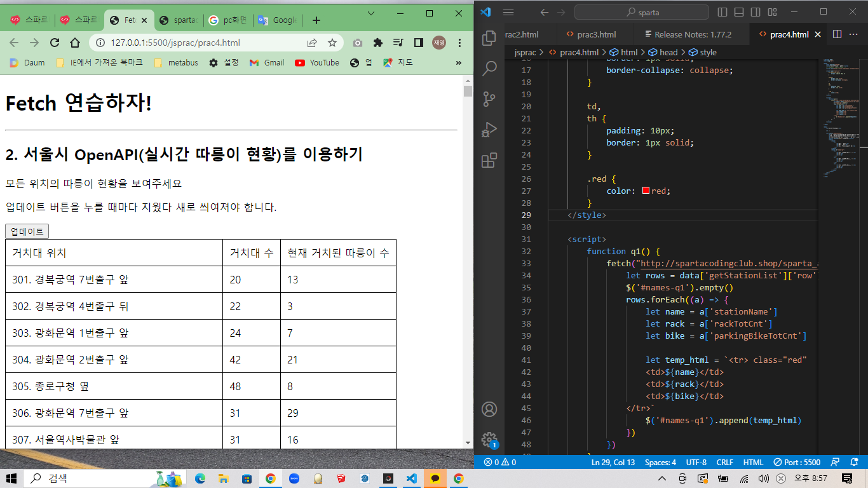Open Chrome profile avatar 재영
Viewport: 868px width, 488px height.
[x=438, y=43]
